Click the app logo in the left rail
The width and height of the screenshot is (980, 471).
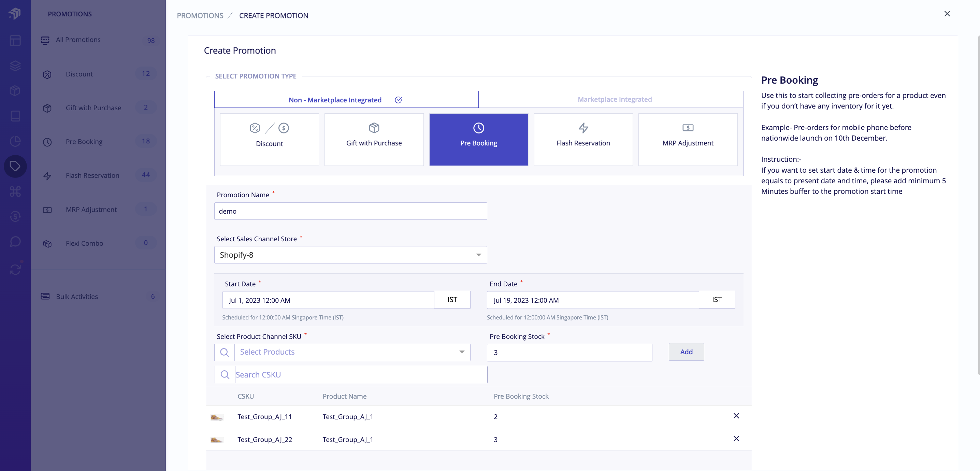pos(15,14)
